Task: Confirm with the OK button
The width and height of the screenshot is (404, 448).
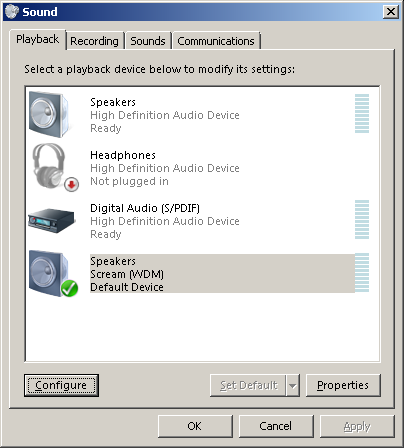Action: click(x=195, y=426)
